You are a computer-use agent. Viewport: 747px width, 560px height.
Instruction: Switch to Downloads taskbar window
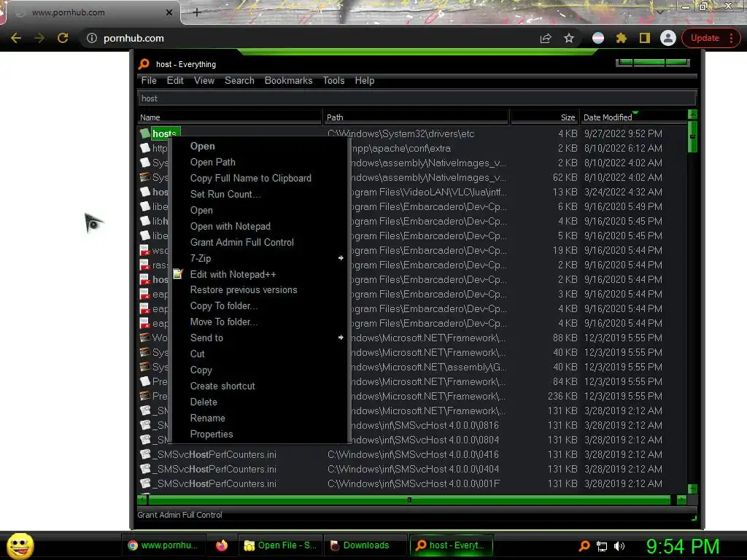pos(365,545)
